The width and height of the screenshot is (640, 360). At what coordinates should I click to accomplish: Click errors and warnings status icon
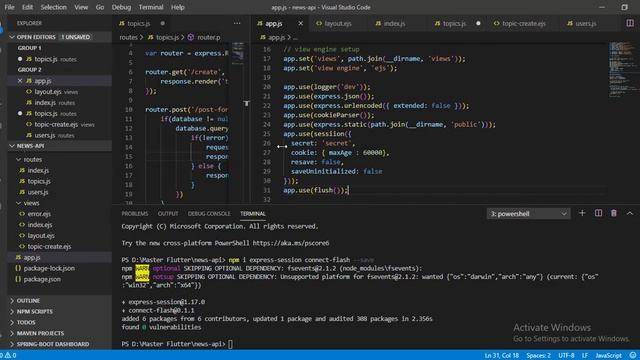(x=8, y=356)
